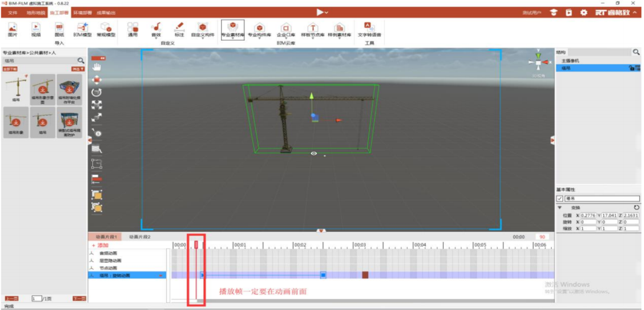Click the 图片 import icon
The width and height of the screenshot is (644, 310).
click(12, 29)
